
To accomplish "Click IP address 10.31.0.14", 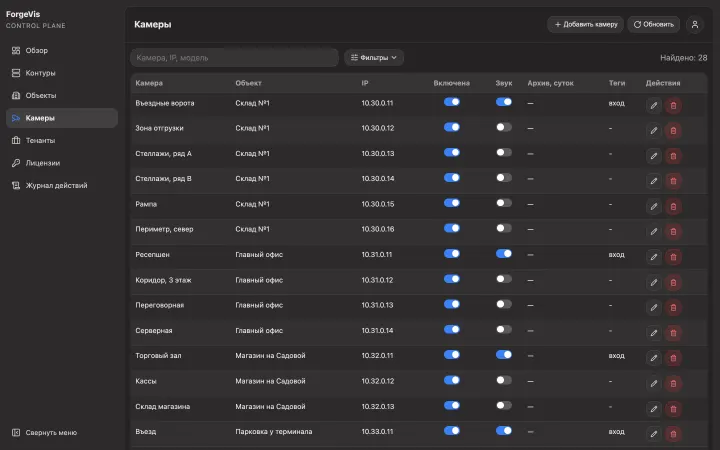I will 377,330.
